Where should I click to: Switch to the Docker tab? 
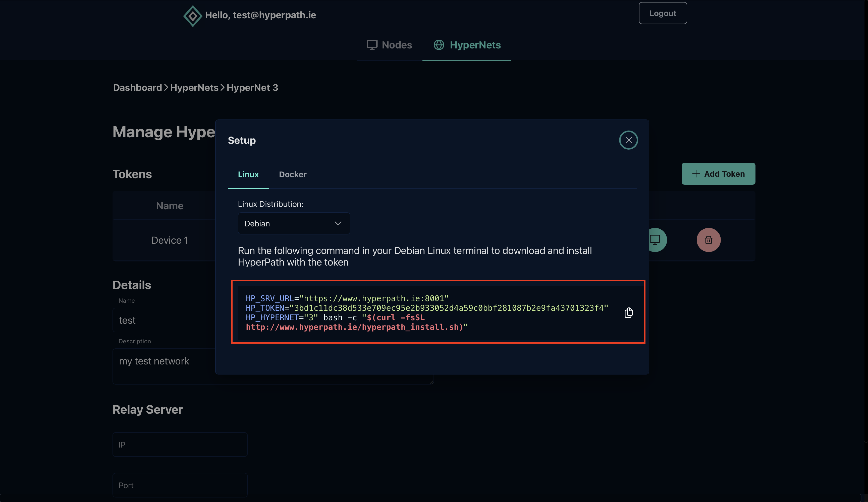click(293, 174)
